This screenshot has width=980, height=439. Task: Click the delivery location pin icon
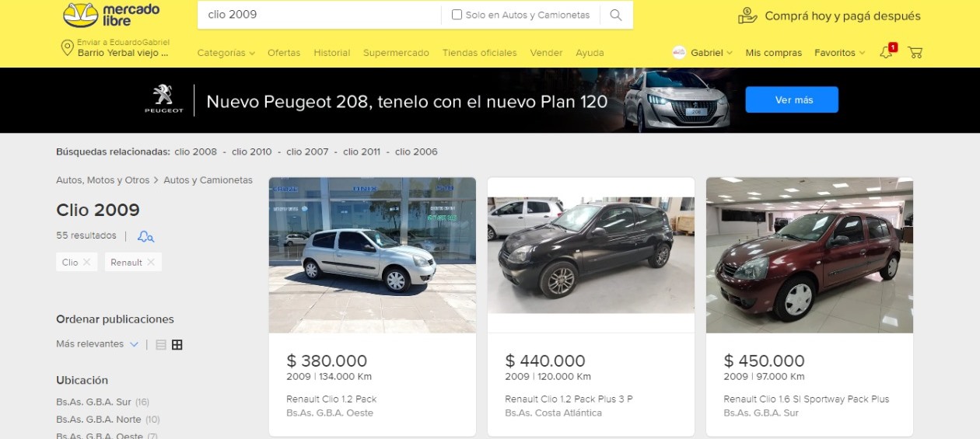coord(67,48)
